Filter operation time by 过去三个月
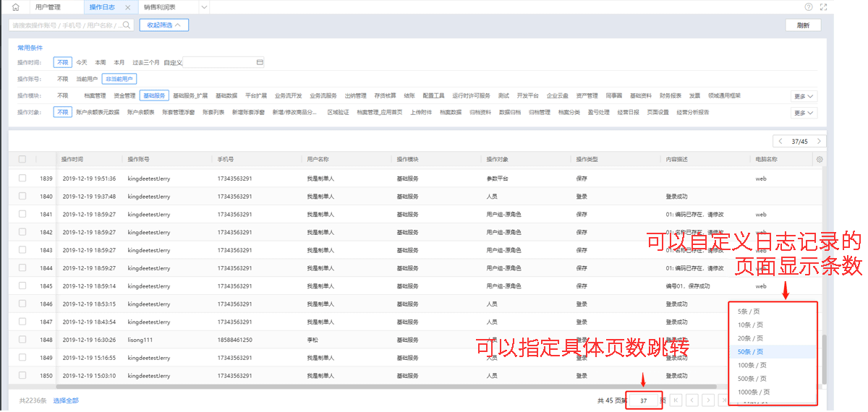This screenshot has height=412, width=868. 145,63
